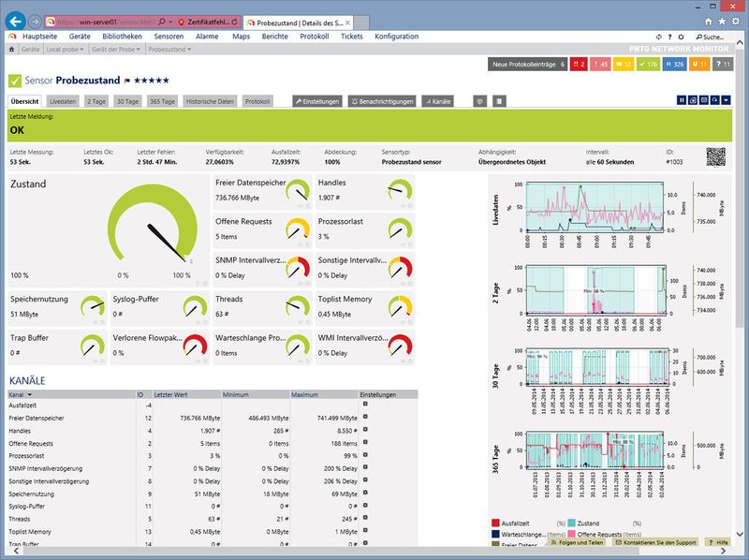Click the pause sensor icon

click(x=682, y=100)
